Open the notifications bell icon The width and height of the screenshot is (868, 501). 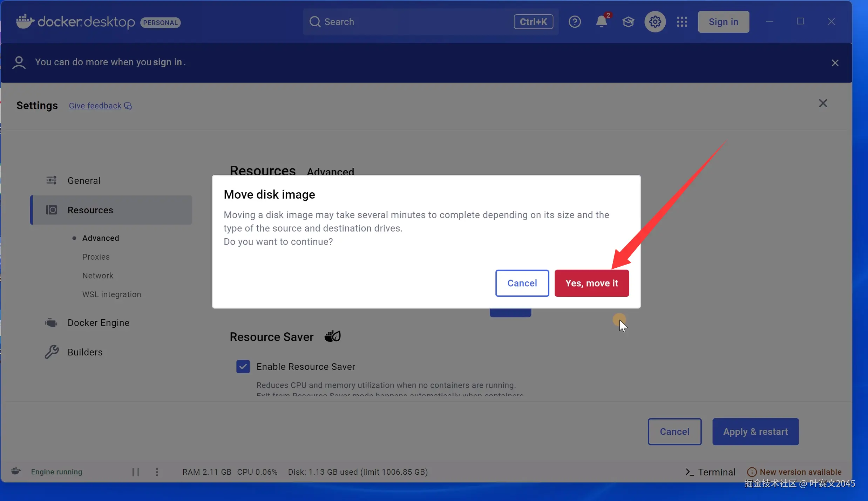[602, 22]
